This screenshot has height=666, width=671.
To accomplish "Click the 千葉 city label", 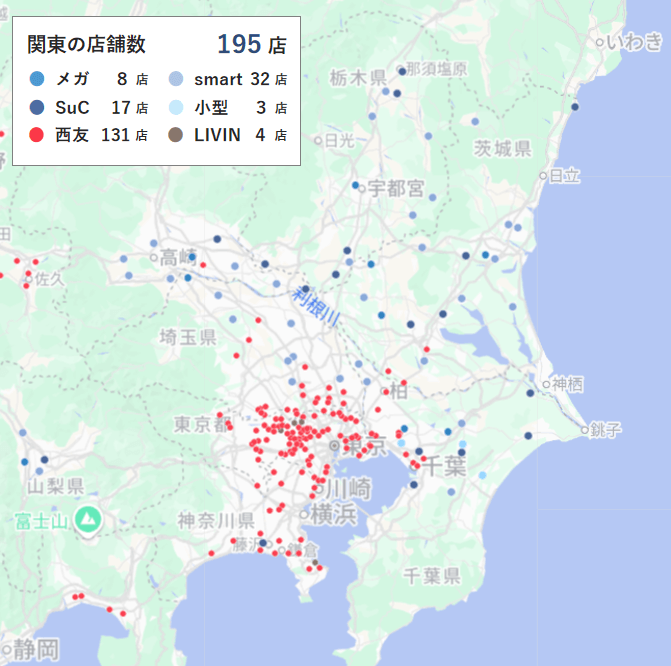I will (444, 466).
